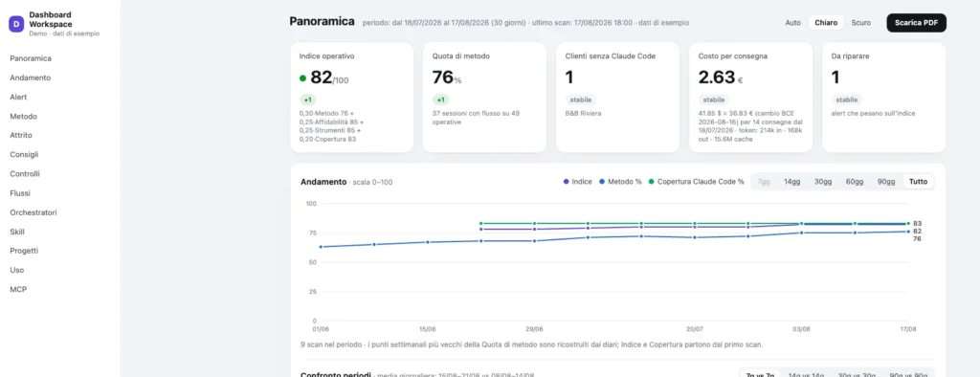This screenshot has height=377, width=980.
Task: Click the last Metodo data point at 17/08
Action: [908, 232]
